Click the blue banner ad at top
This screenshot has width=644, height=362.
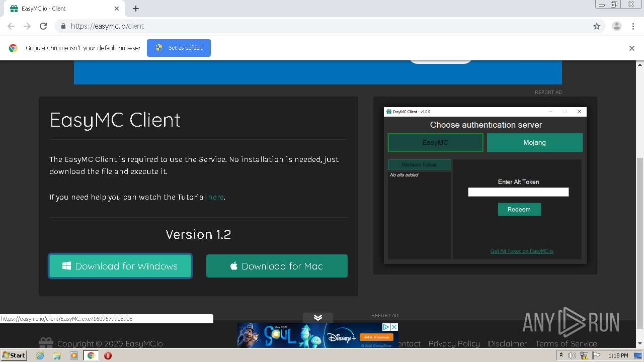click(x=318, y=72)
